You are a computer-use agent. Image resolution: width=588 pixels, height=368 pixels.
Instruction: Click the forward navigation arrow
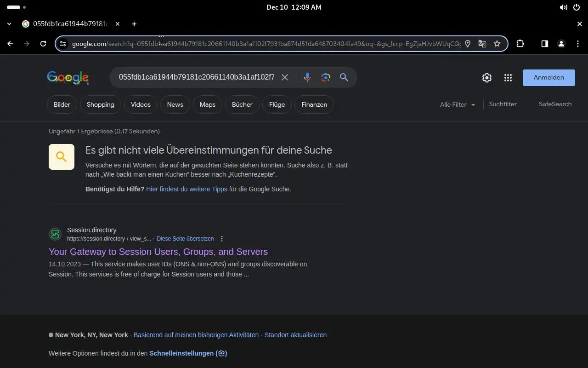pos(27,44)
